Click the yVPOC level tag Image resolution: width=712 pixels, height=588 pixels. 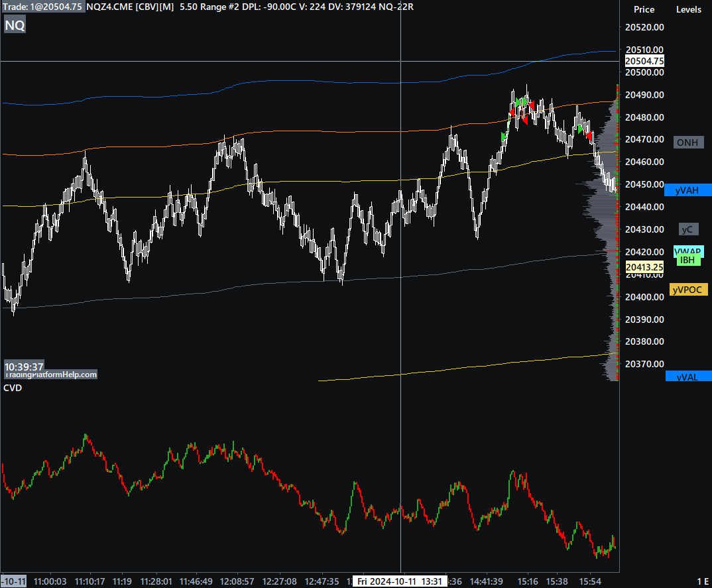(x=689, y=290)
